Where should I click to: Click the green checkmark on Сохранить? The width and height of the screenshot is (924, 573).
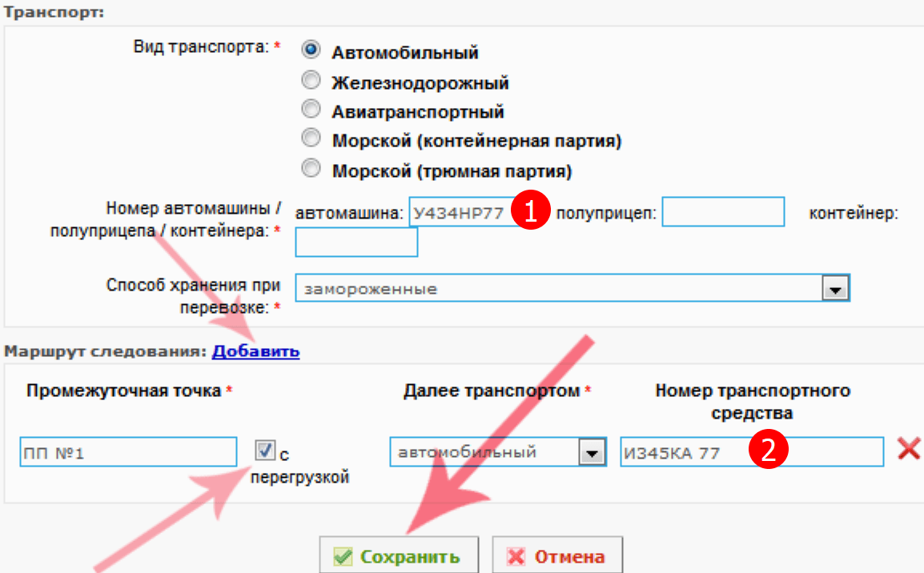click(343, 557)
